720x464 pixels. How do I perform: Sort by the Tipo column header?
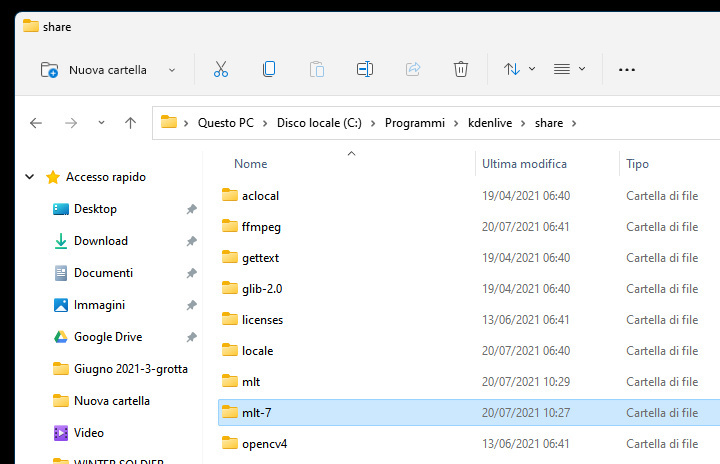coord(637,164)
